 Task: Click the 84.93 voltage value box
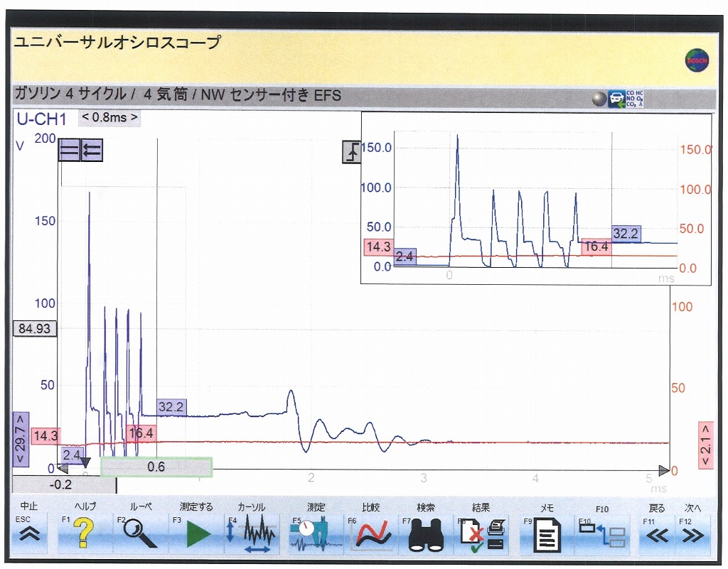[34, 328]
